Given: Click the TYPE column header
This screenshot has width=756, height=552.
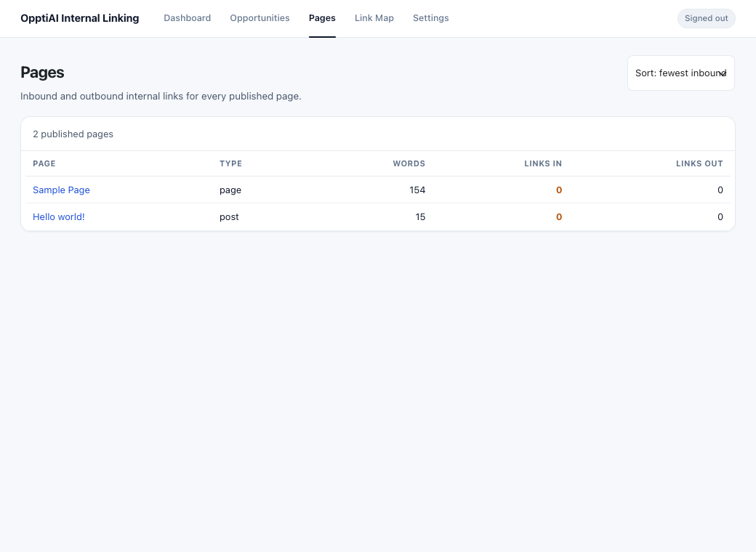Looking at the screenshot, I should tap(231, 163).
